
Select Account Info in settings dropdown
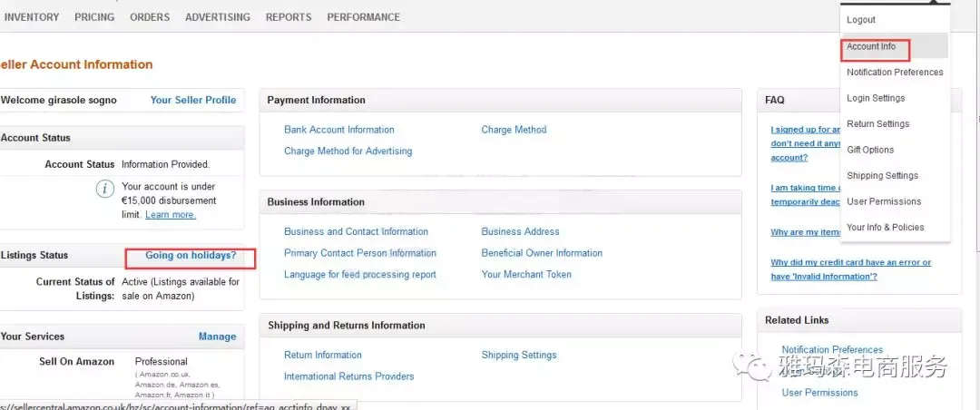tap(871, 46)
